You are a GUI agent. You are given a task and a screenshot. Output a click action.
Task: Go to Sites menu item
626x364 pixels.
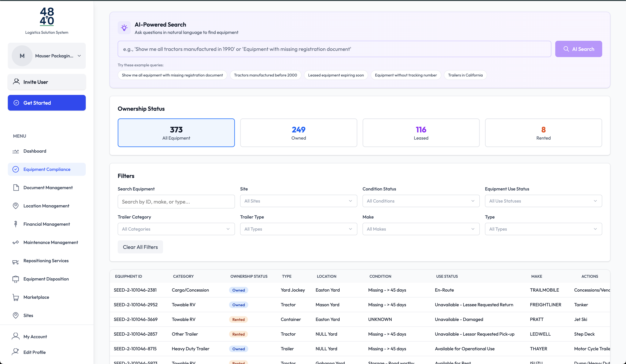point(28,315)
